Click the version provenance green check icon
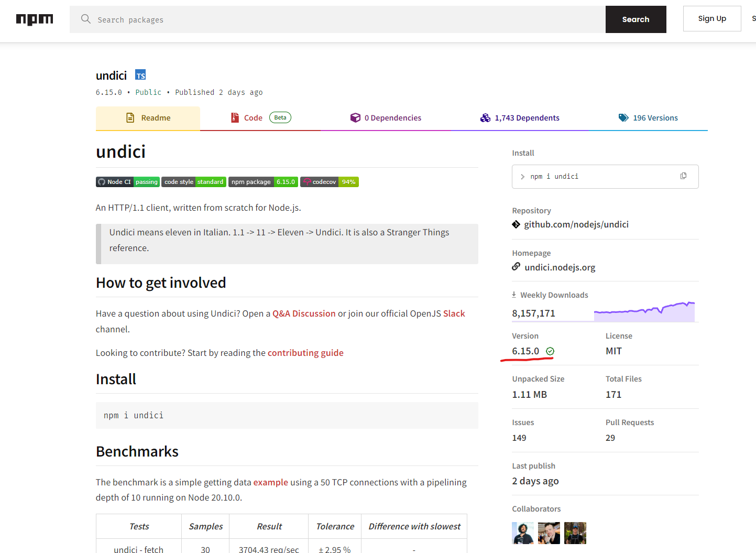The image size is (756, 553). tap(550, 351)
